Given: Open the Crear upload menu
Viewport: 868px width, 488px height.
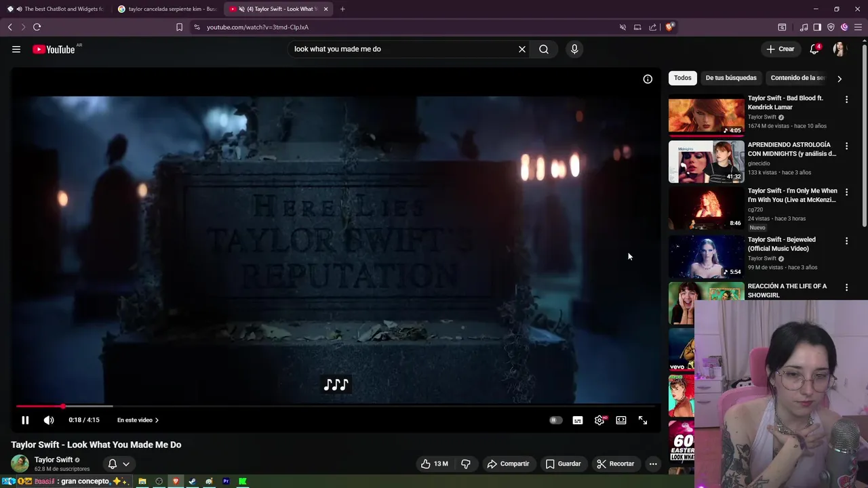Looking at the screenshot, I should 780,49.
